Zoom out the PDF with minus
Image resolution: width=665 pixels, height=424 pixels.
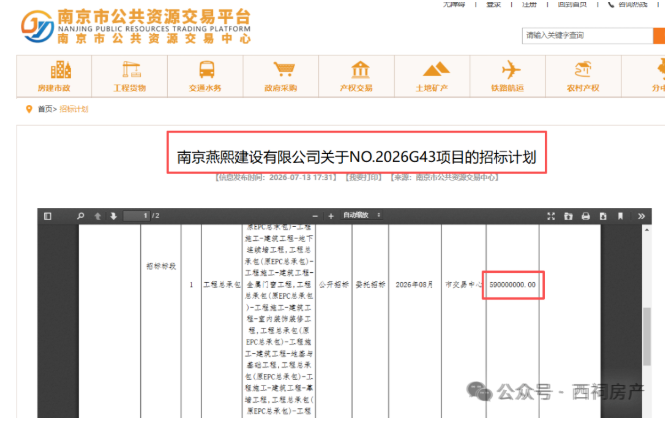tap(315, 216)
